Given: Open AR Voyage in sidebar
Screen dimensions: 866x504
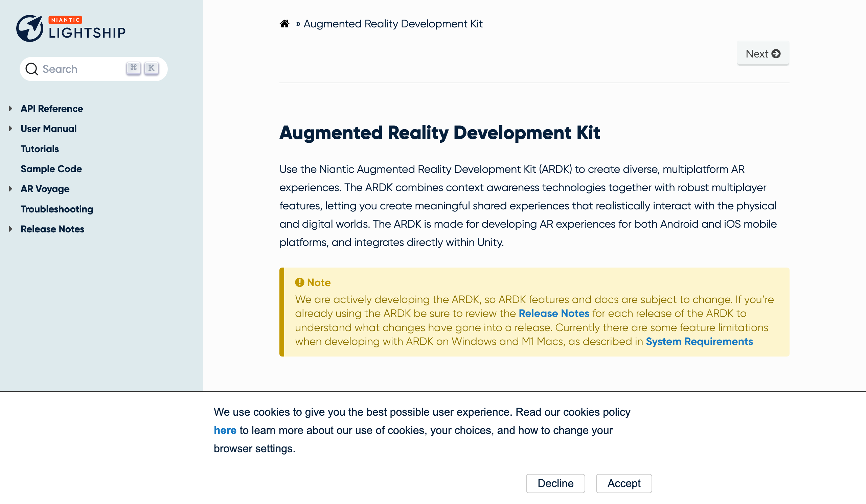Looking at the screenshot, I should coord(45,189).
